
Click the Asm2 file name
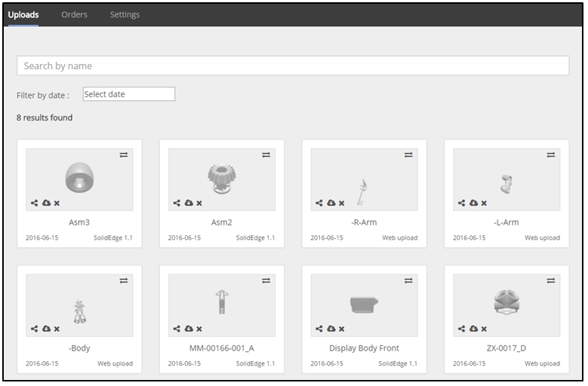[222, 222]
